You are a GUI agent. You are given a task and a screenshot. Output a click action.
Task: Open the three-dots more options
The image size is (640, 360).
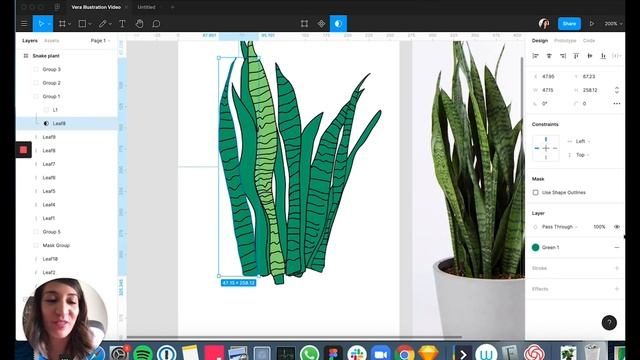pos(617,104)
